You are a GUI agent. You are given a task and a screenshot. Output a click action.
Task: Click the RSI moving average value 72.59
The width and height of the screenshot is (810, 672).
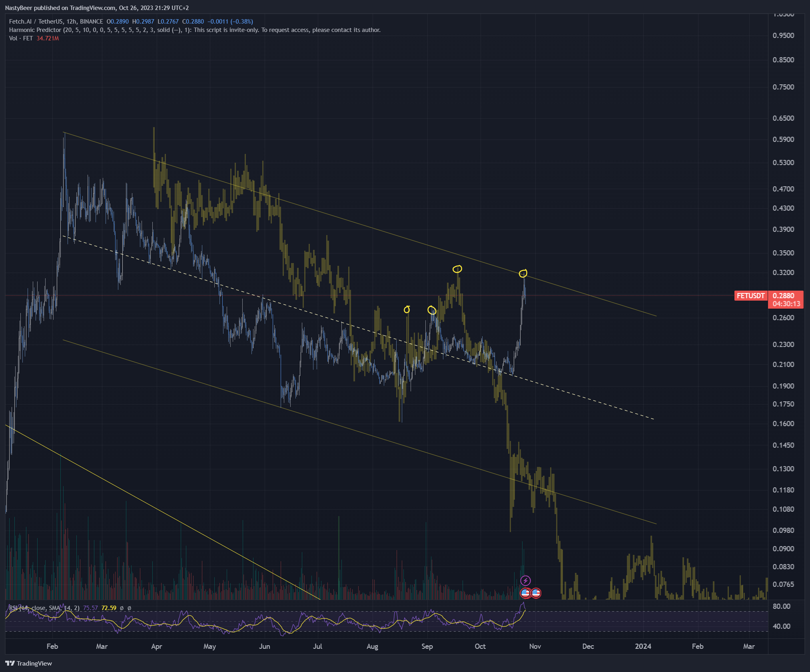[109, 608]
